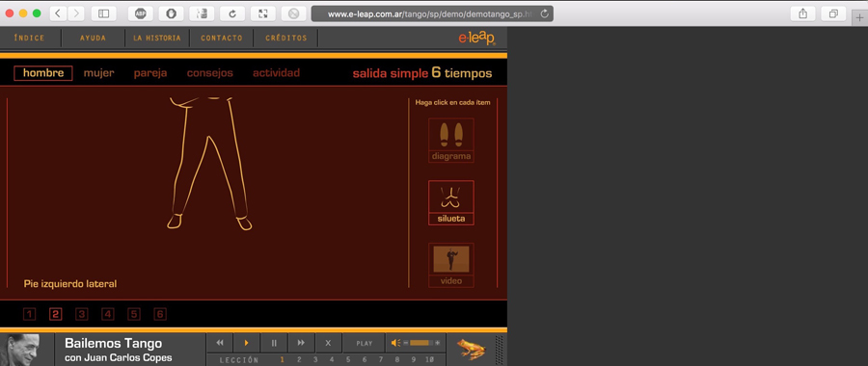Go to step 3 box
The image size is (868, 366).
[x=82, y=315]
